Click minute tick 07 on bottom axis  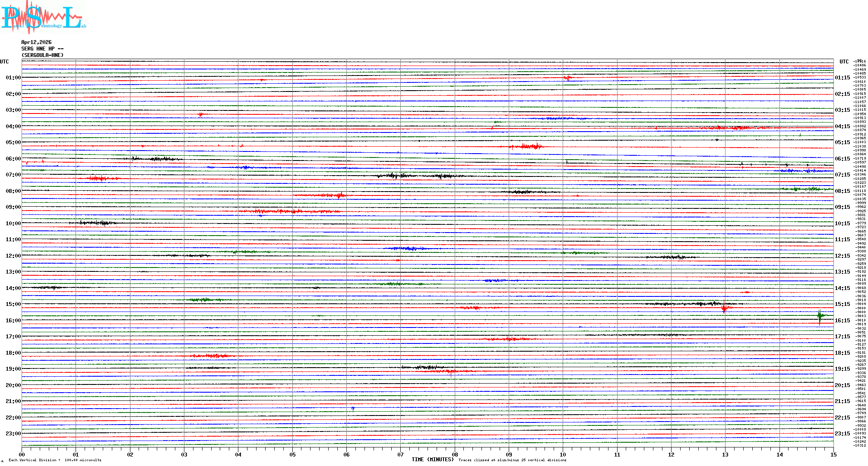click(401, 454)
